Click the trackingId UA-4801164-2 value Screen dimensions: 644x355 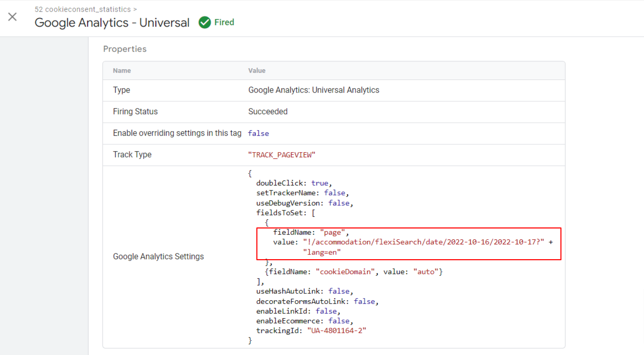336,330
